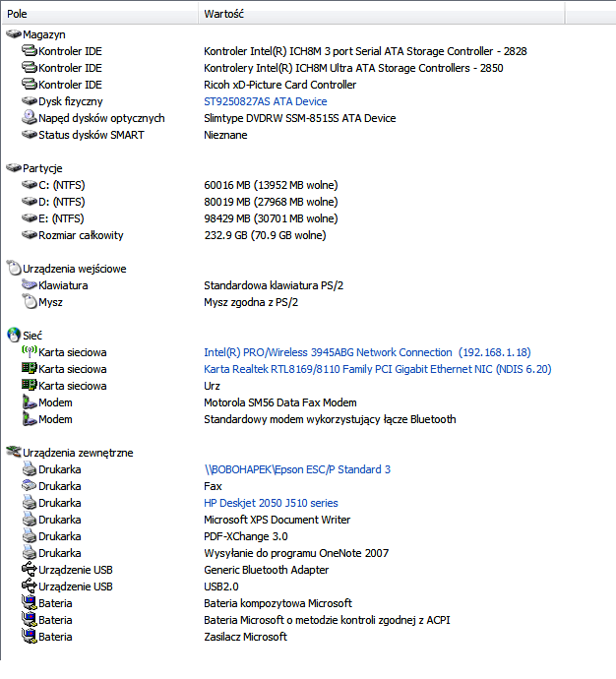Click the Mysz mouse icon
Screen dimensions: 616x679
click(30, 301)
